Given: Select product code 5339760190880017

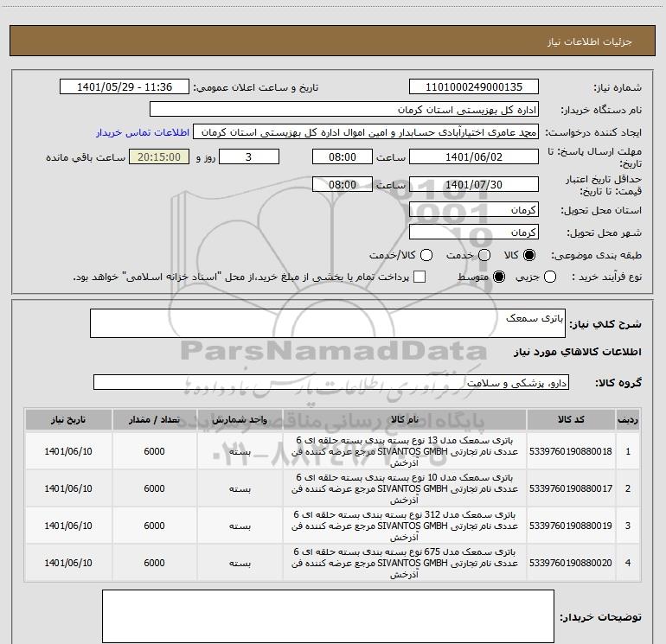Looking at the screenshot, I should (571, 488).
